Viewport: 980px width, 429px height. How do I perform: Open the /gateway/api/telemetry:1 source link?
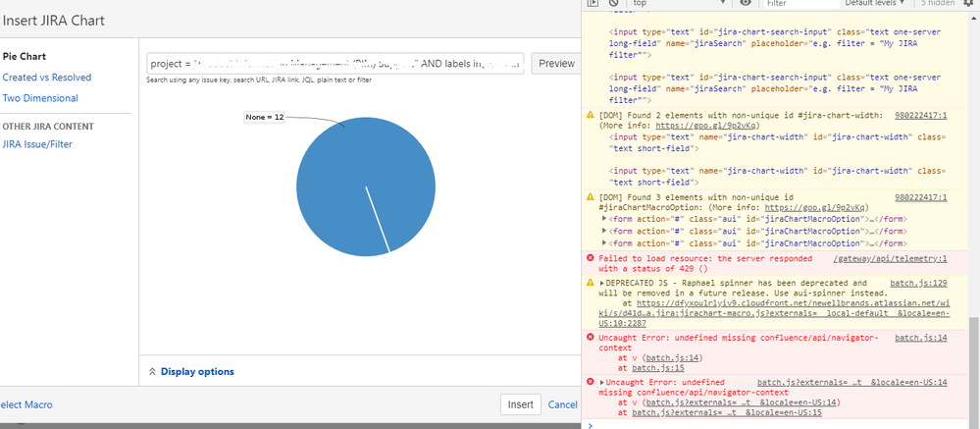tap(890, 259)
